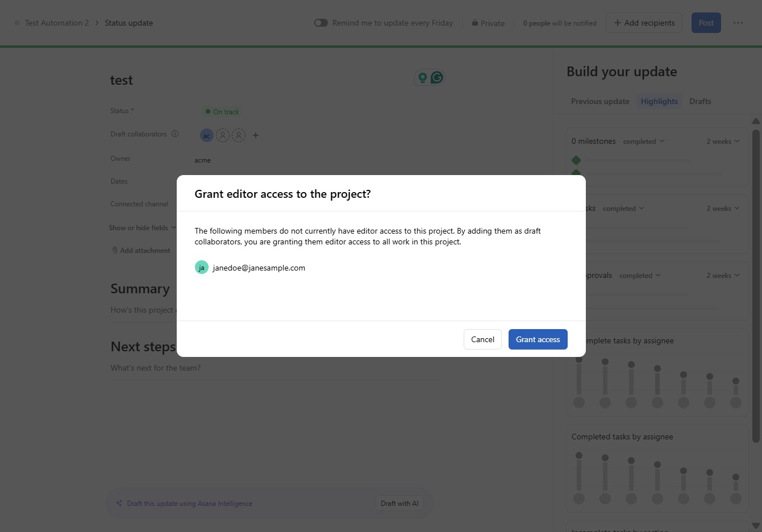
Task: Switch to Previous update tab
Action: pyautogui.click(x=600, y=101)
